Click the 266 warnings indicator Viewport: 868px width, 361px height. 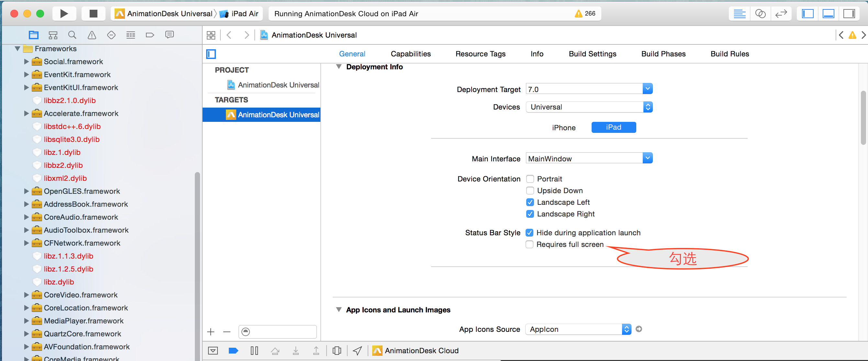[x=585, y=14]
